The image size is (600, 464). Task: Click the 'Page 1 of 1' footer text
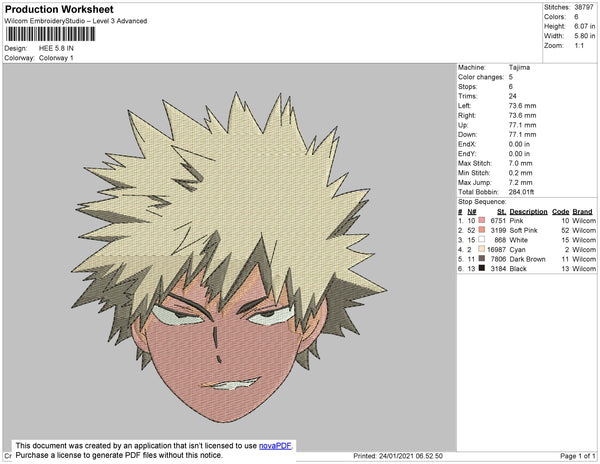[x=578, y=456]
